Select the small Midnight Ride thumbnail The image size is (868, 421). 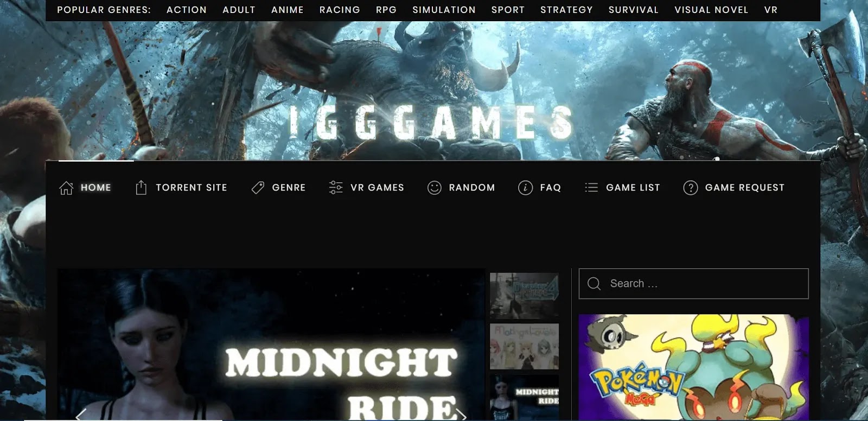524,397
